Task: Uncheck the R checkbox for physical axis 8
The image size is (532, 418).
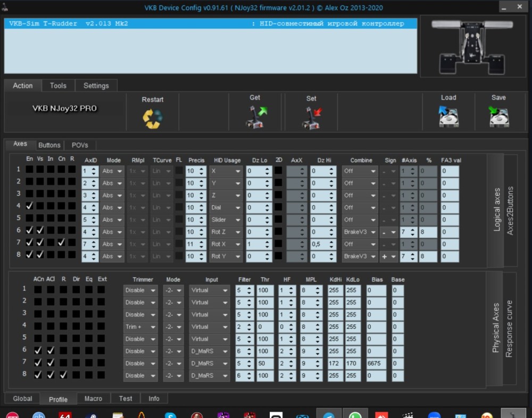Action: pos(63,374)
